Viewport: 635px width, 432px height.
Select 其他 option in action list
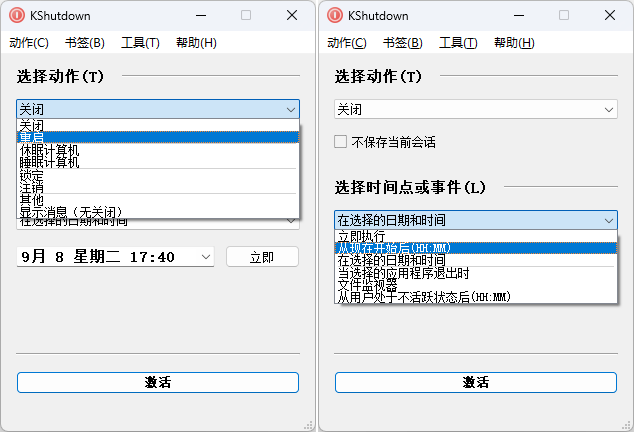click(x=158, y=200)
